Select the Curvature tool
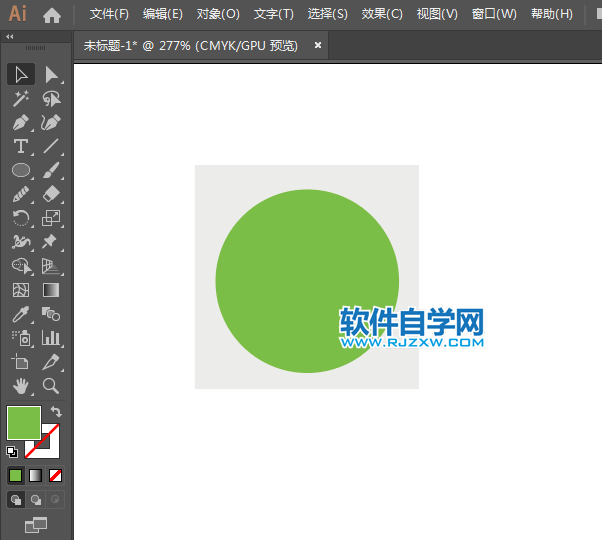The width and height of the screenshot is (602, 540). pos(51,122)
